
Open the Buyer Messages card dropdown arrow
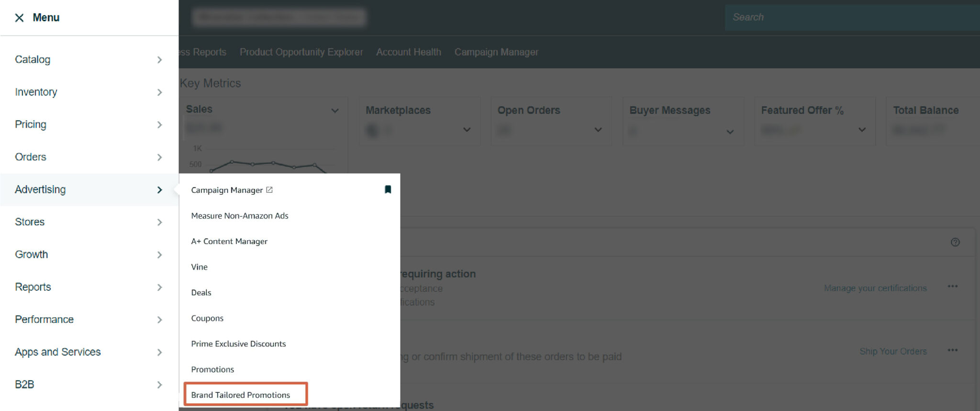[x=730, y=132]
